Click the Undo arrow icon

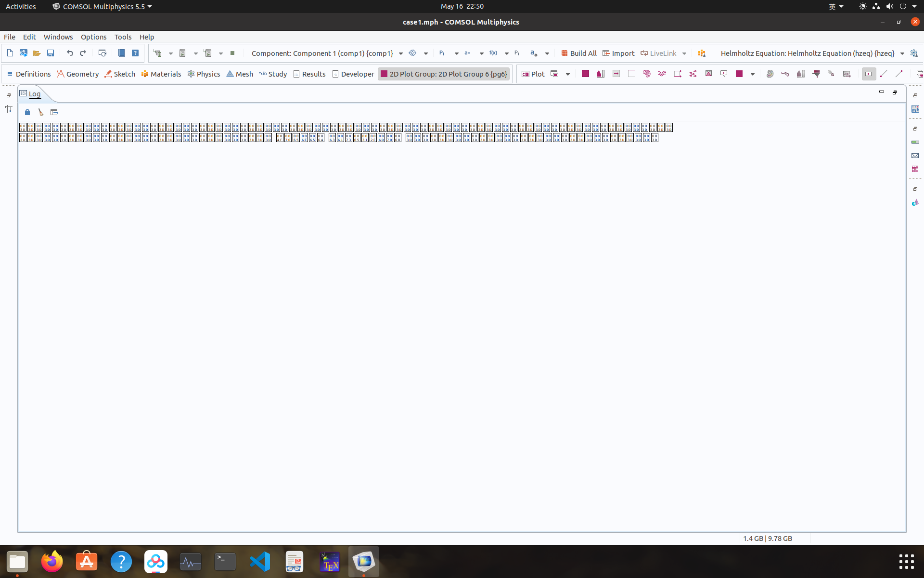point(70,53)
